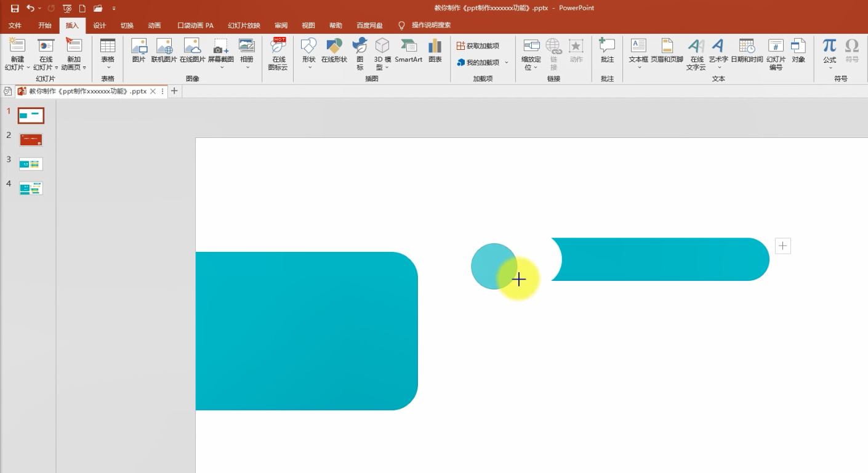
Task: Undo the last action
Action: 30,8
